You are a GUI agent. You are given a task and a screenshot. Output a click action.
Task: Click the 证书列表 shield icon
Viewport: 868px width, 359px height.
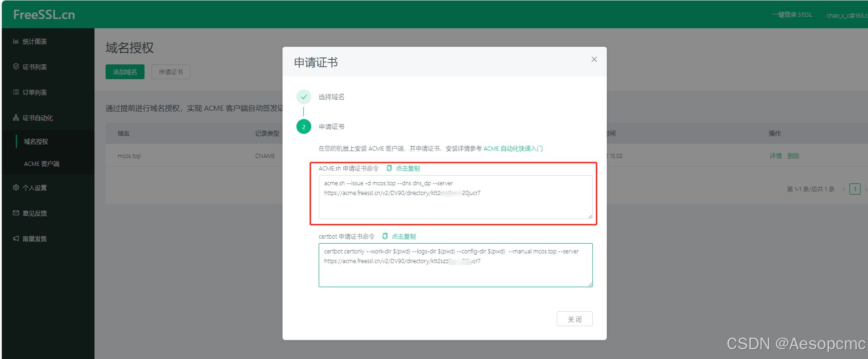16,67
